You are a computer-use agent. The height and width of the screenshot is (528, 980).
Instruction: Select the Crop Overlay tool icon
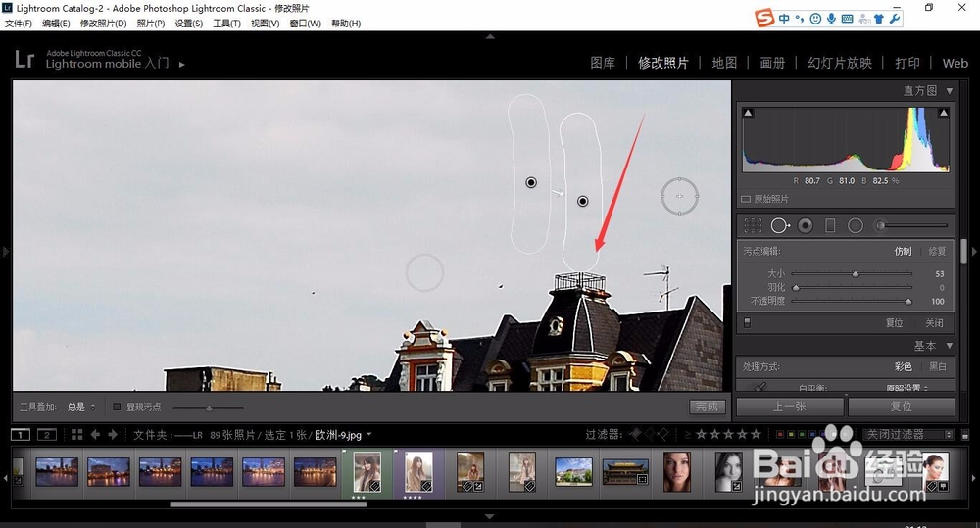753,225
